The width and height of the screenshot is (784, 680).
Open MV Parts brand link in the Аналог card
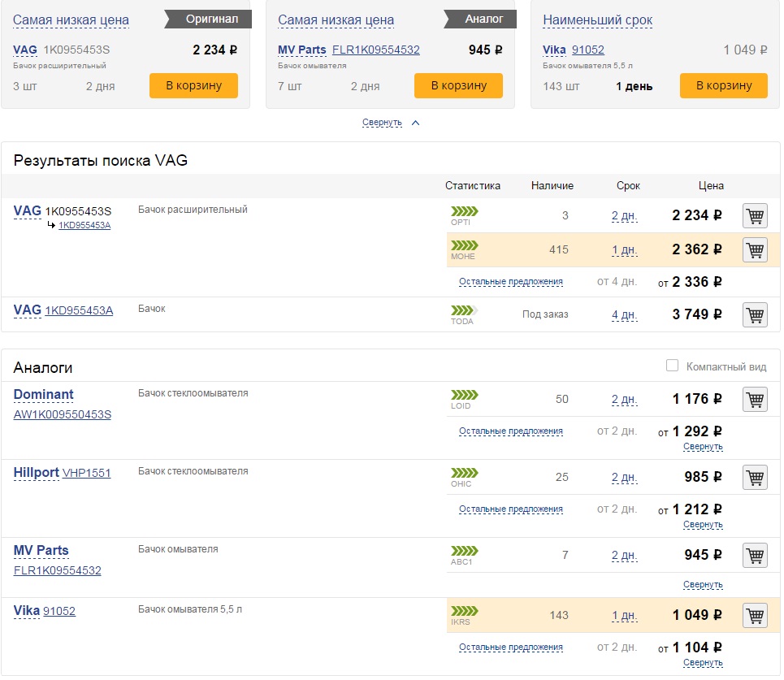click(302, 50)
